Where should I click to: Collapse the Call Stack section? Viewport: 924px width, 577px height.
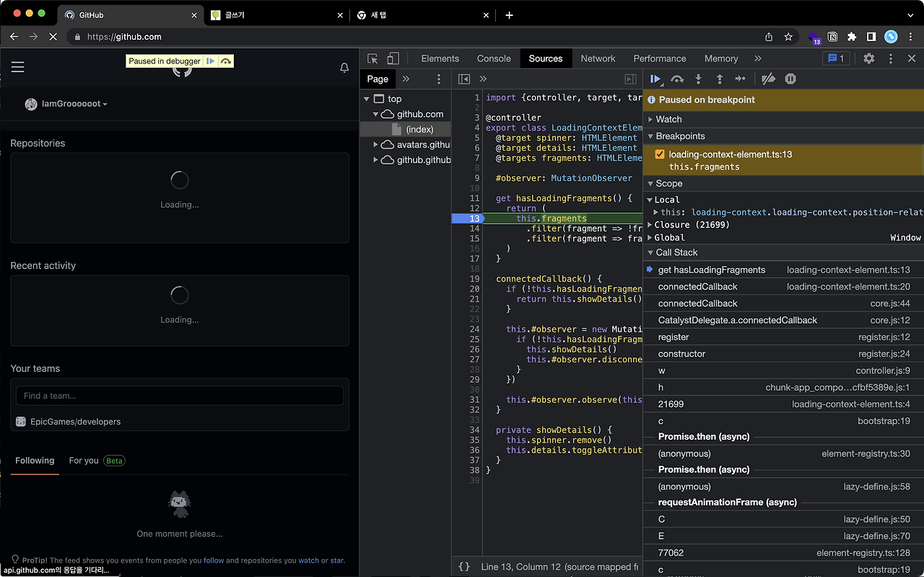(x=676, y=253)
